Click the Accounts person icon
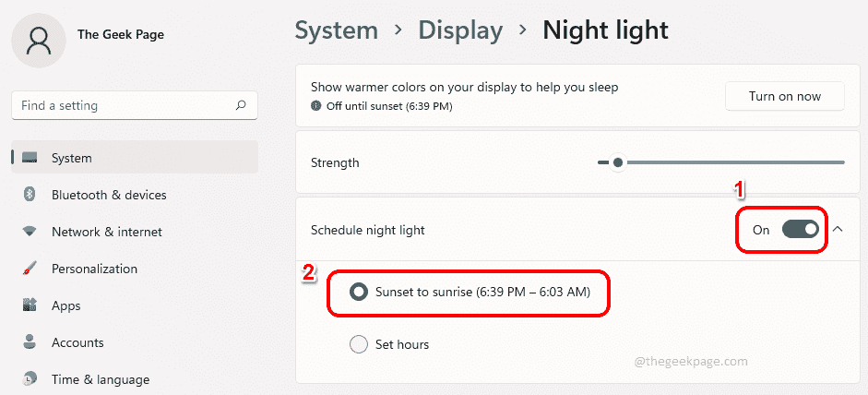868x395 pixels. pyautogui.click(x=30, y=342)
